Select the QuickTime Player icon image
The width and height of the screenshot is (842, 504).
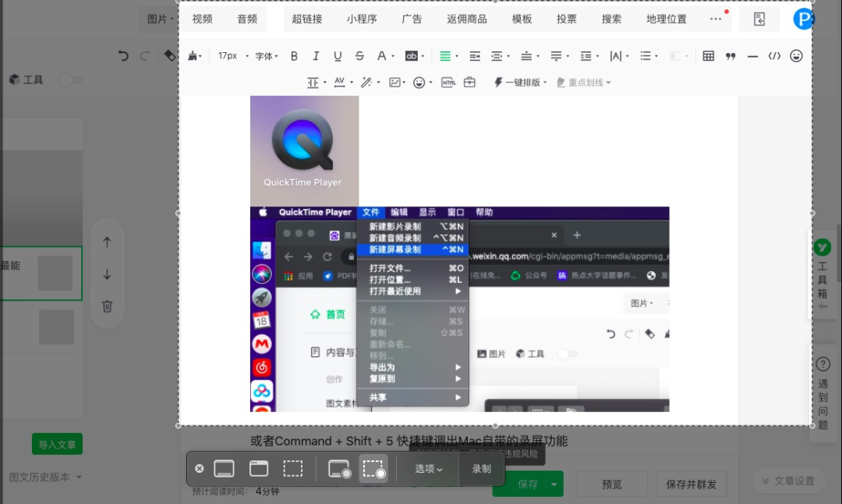click(x=305, y=150)
